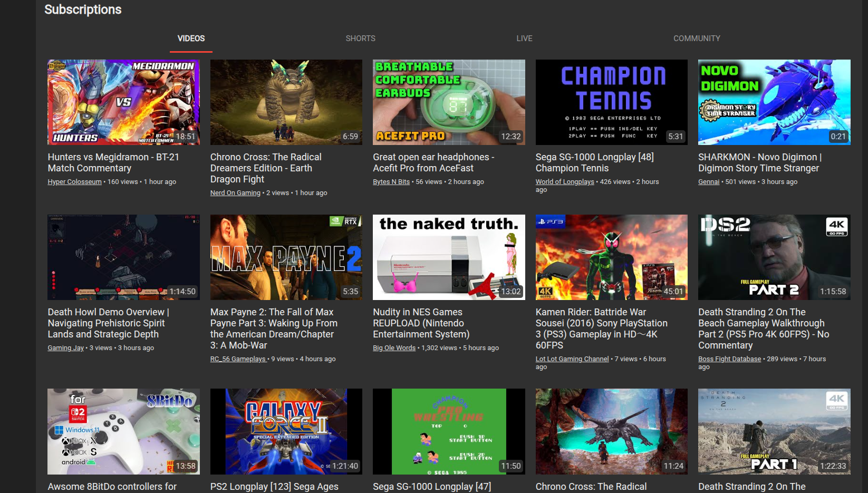Click title 'Hunters vs Megidramon - BT-21 Match Commentary'

click(x=113, y=162)
